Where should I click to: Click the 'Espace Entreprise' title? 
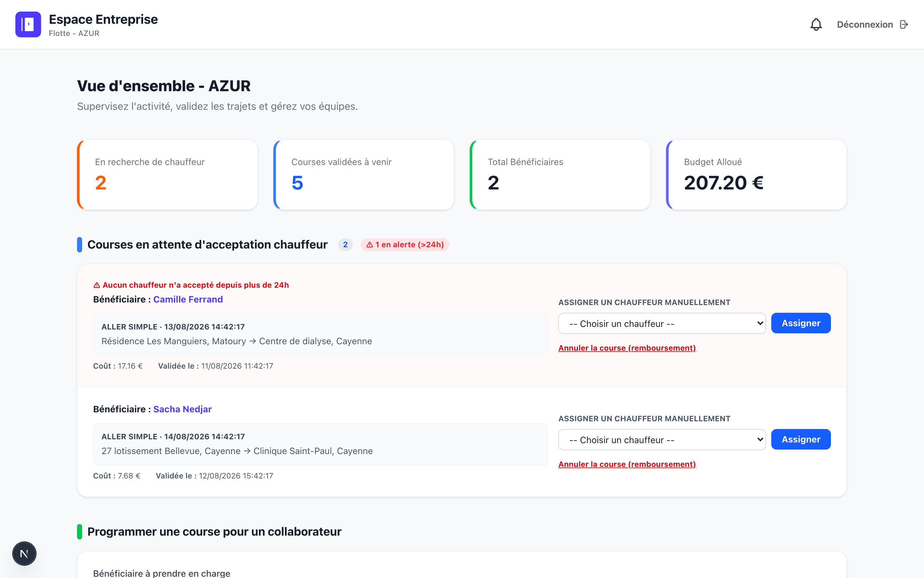pos(103,19)
